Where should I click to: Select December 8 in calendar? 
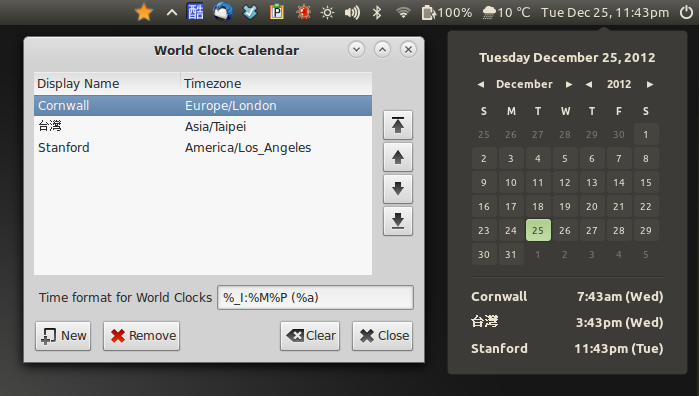(x=646, y=158)
